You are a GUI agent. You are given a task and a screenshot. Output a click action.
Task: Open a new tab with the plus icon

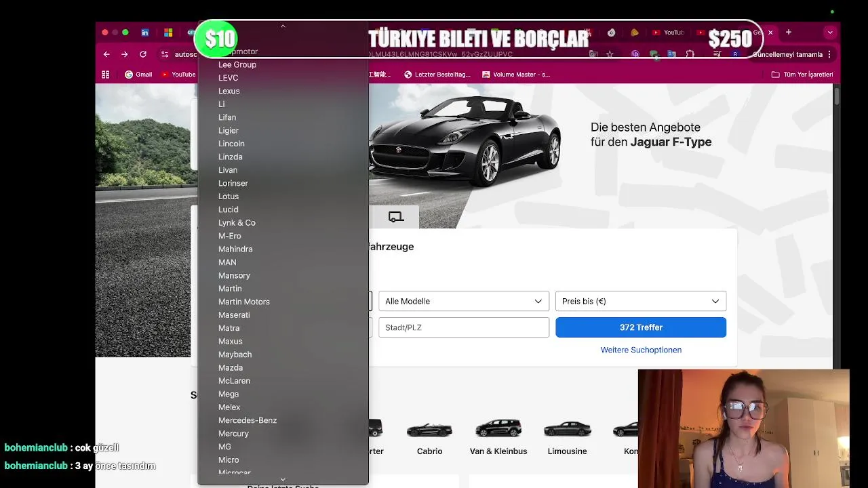pos(789,32)
